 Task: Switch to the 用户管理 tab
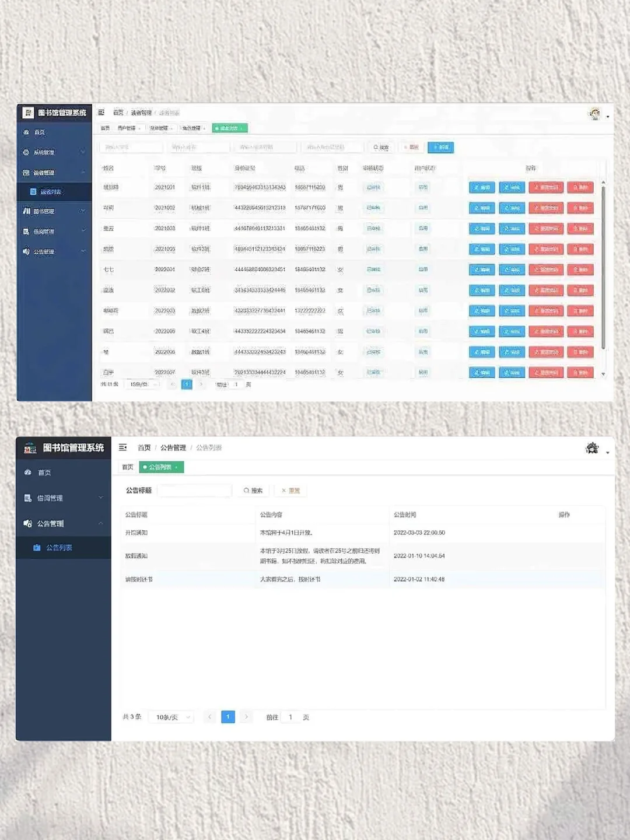coord(127,128)
